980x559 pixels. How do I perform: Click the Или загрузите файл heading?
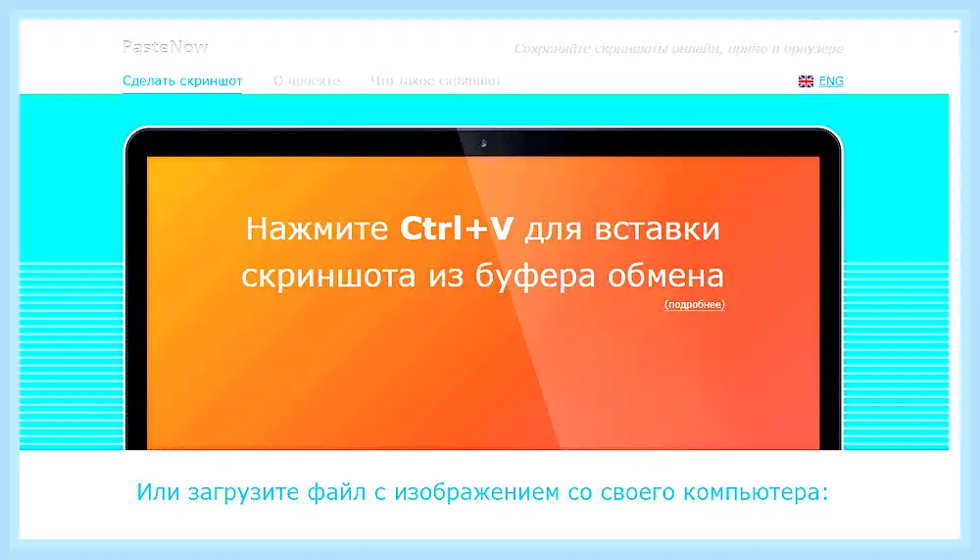pyautogui.click(x=482, y=492)
